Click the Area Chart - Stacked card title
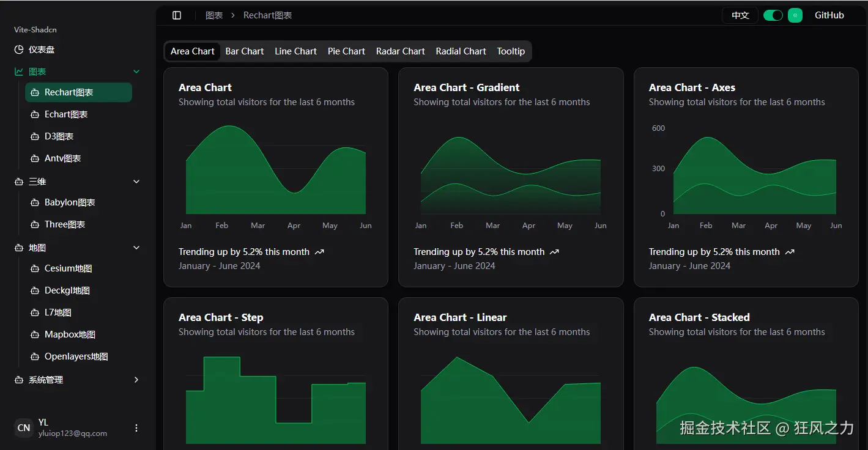868x450 pixels. 699,317
